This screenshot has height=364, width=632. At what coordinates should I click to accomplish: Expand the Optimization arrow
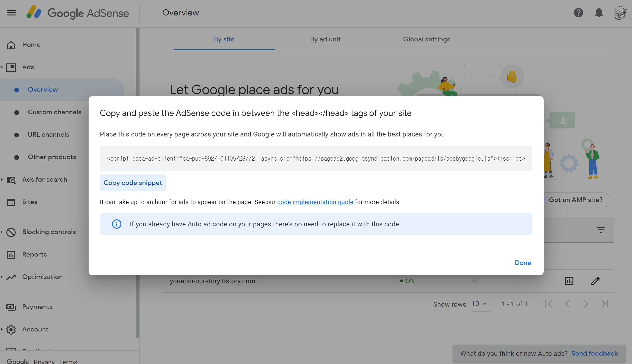[2, 277]
